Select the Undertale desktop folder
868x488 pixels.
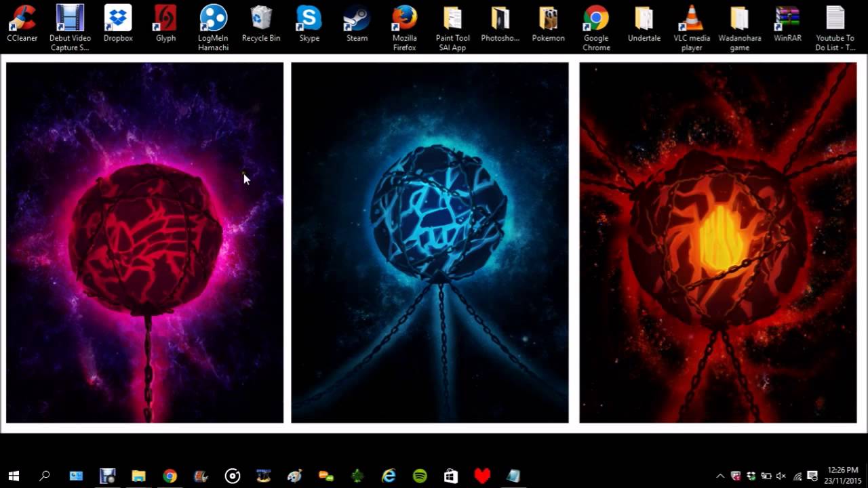pyautogui.click(x=644, y=24)
